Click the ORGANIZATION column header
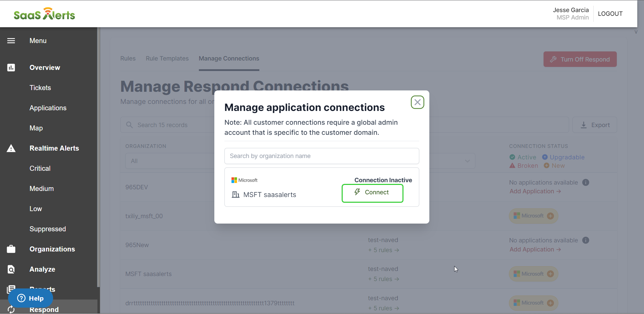Image resolution: width=644 pixels, height=314 pixels. point(146,146)
